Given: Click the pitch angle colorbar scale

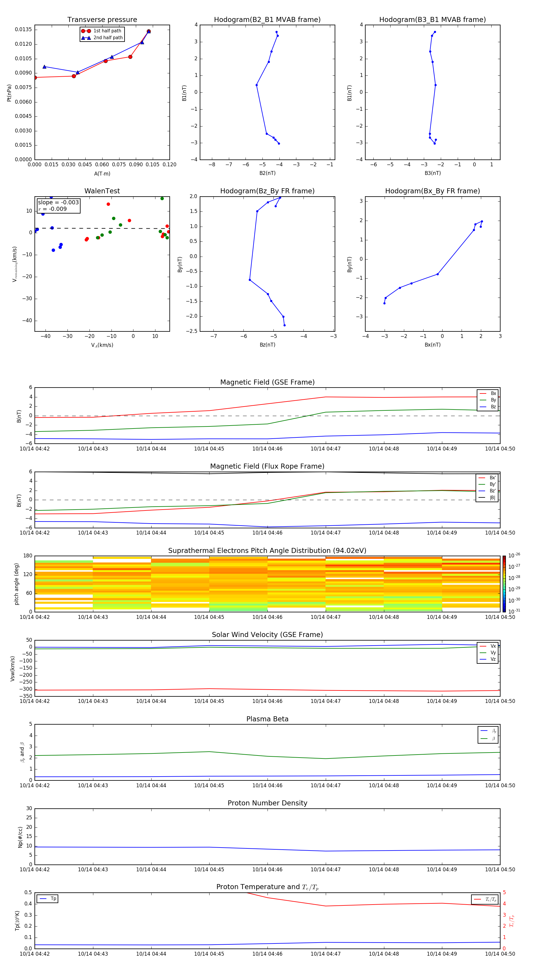Looking at the screenshot, I should pyautogui.click(x=504, y=584).
